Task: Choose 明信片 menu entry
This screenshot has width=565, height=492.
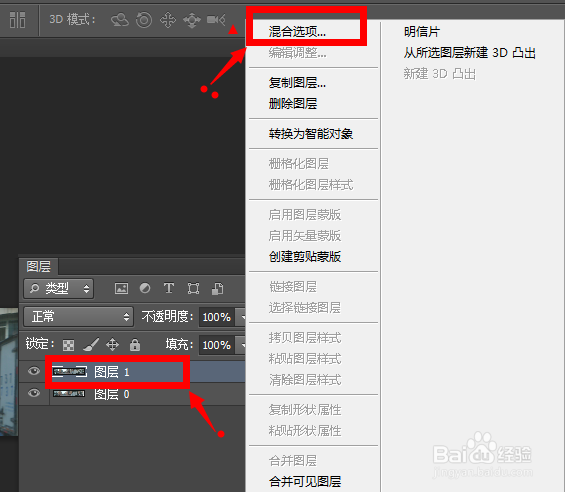Action: point(422,32)
